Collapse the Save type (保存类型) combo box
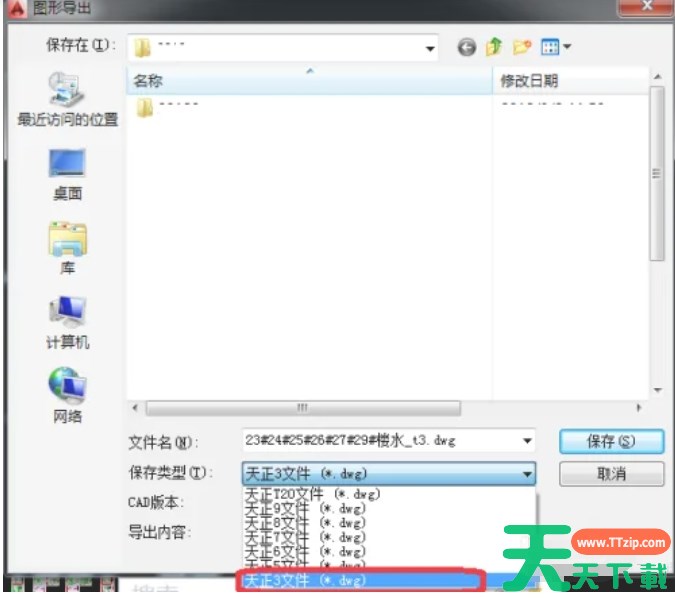Viewport: 675px width, 598px height. coord(527,474)
